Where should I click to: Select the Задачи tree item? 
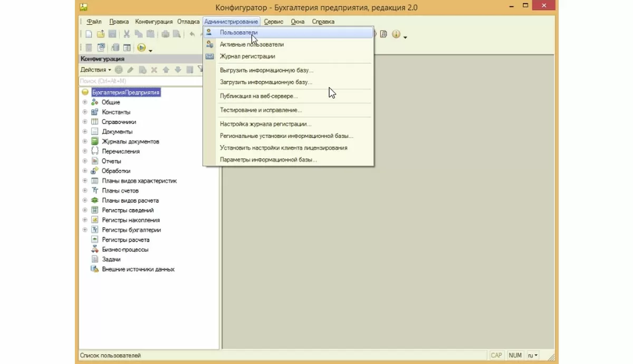[111, 260]
